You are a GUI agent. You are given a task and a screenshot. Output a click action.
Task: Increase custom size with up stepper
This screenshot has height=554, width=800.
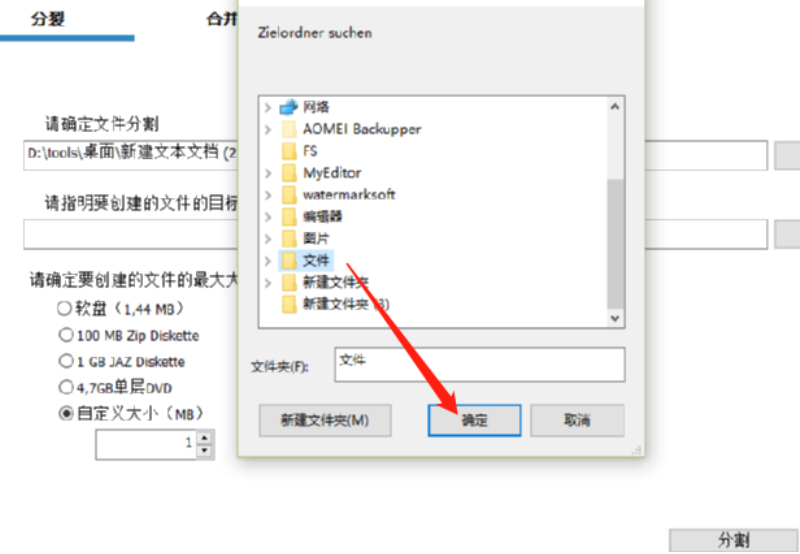[205, 438]
